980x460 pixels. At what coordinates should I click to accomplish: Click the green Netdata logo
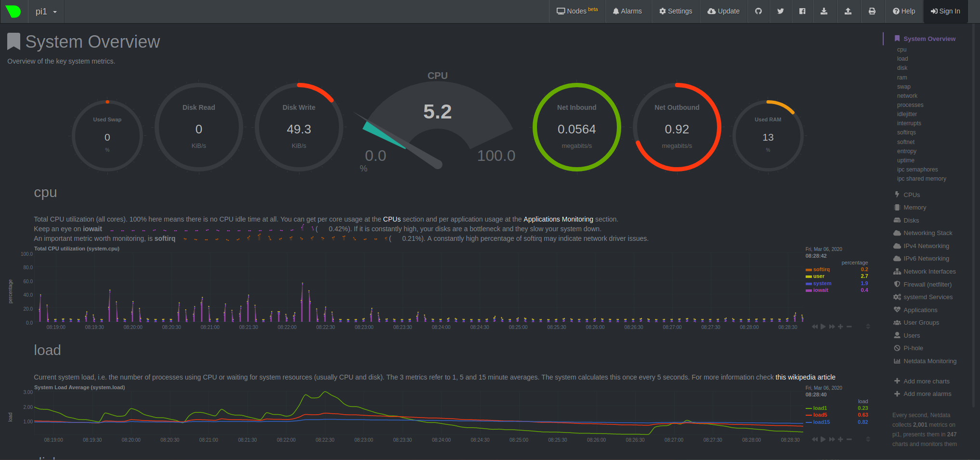click(13, 11)
